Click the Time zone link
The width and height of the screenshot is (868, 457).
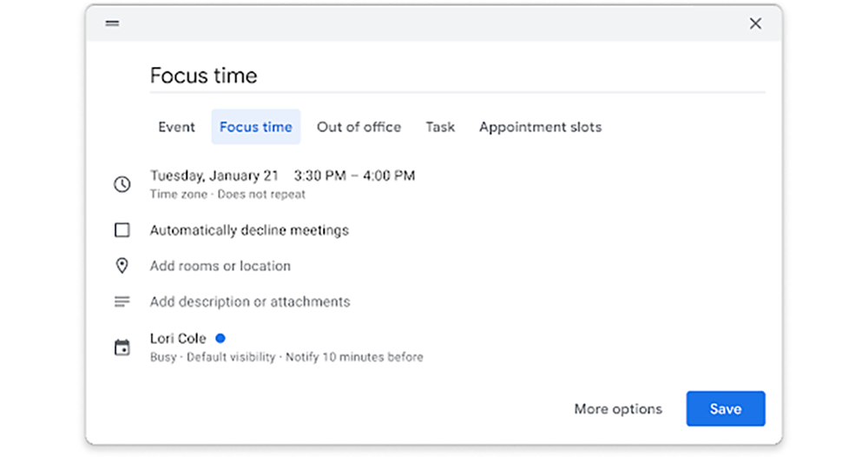(179, 195)
